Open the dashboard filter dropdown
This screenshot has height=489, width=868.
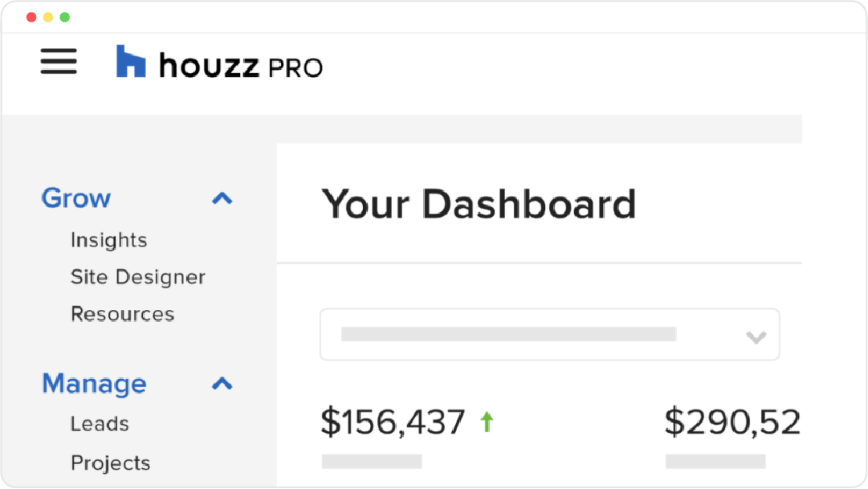(550, 334)
